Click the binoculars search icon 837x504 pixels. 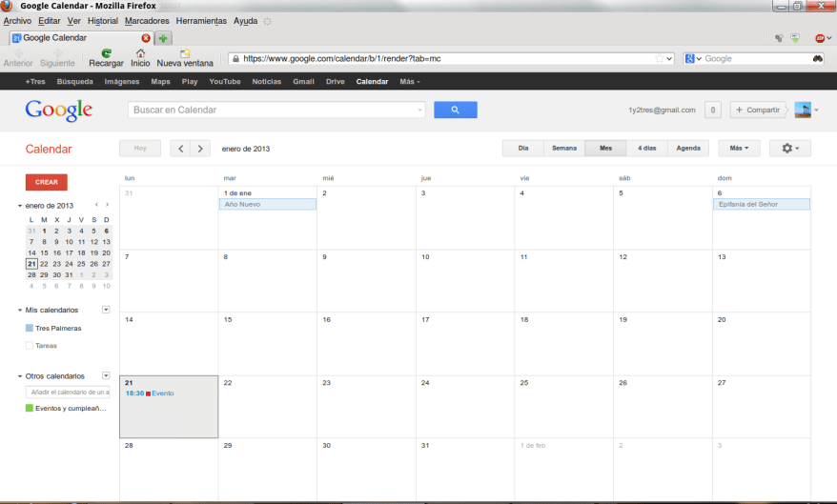[817, 59]
